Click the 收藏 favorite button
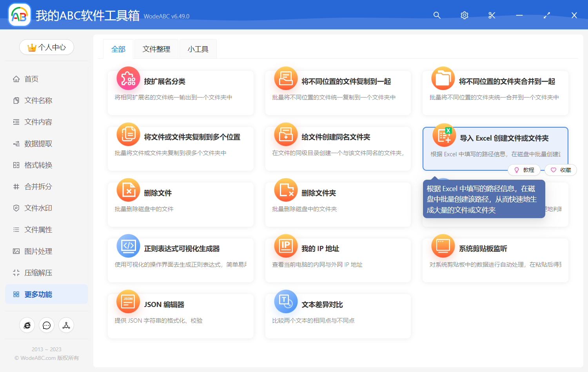Screen dimensions: 588x372 pos(561,170)
